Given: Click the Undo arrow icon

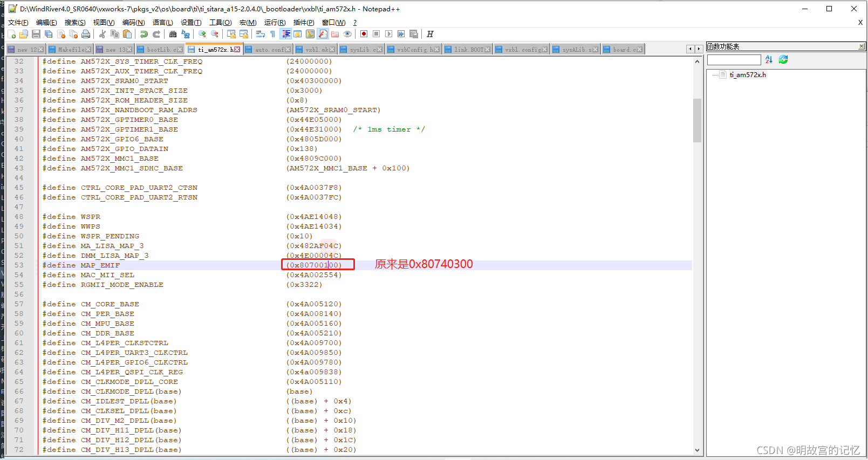Looking at the screenshot, I should pyautogui.click(x=144, y=34).
